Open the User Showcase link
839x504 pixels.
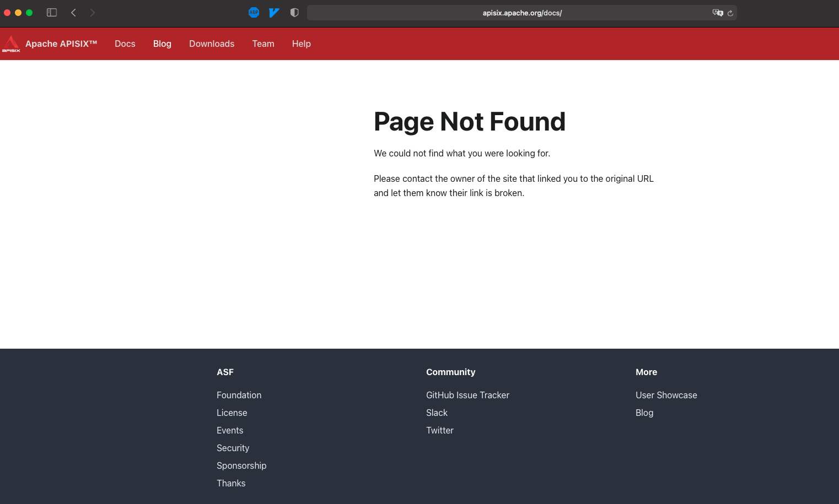pyautogui.click(x=666, y=395)
